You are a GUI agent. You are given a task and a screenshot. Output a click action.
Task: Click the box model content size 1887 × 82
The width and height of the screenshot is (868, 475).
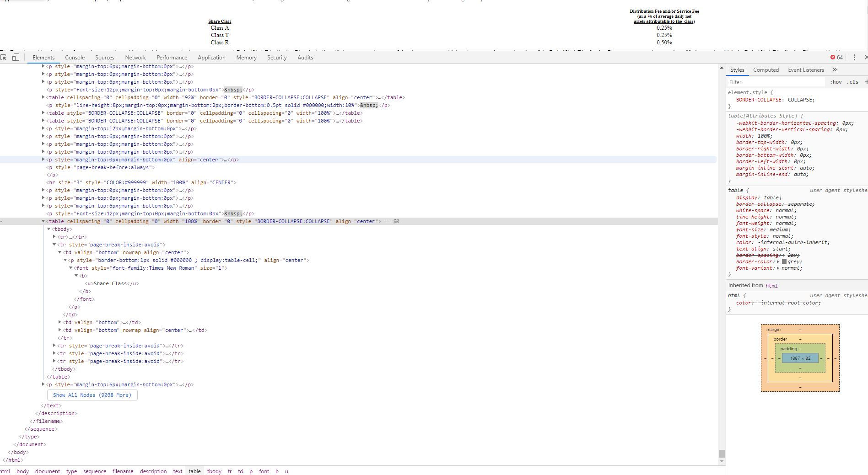click(800, 358)
